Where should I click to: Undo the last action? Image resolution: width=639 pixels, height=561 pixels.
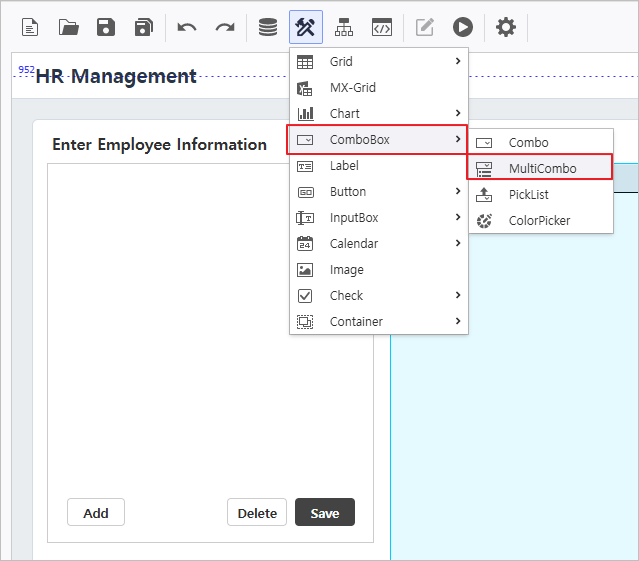point(187,27)
